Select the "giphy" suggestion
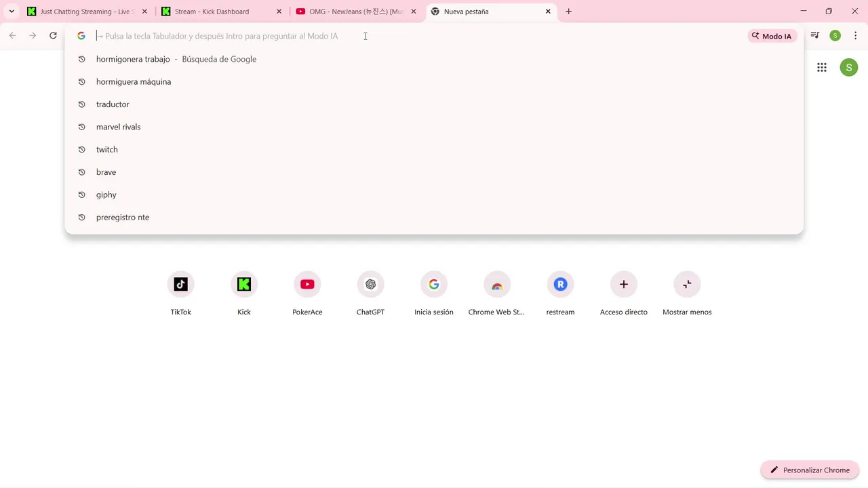 tap(434, 195)
